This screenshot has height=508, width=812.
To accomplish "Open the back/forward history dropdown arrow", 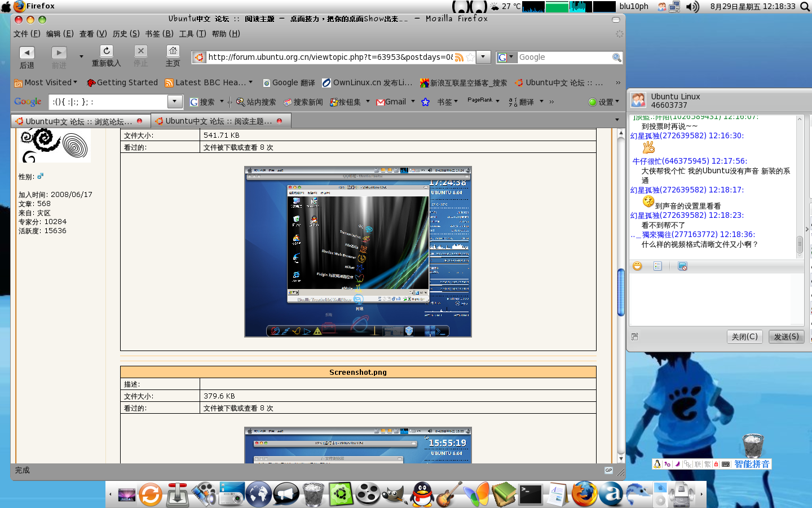I will pyautogui.click(x=81, y=56).
